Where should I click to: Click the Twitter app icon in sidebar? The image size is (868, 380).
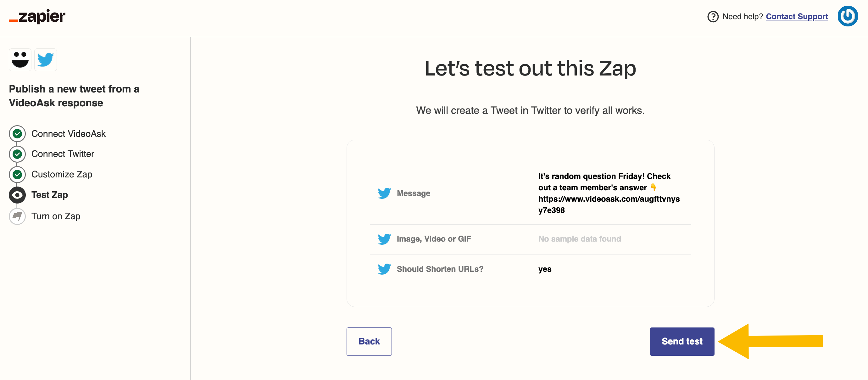[46, 60]
